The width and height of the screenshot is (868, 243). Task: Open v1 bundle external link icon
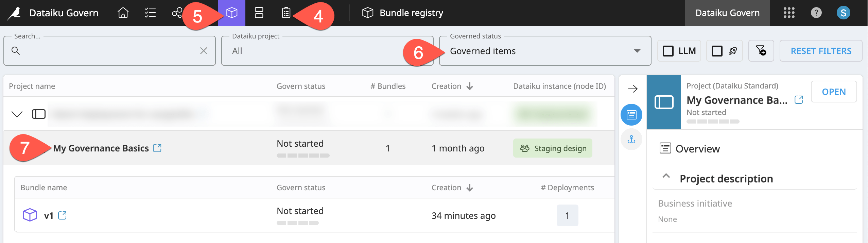click(62, 215)
